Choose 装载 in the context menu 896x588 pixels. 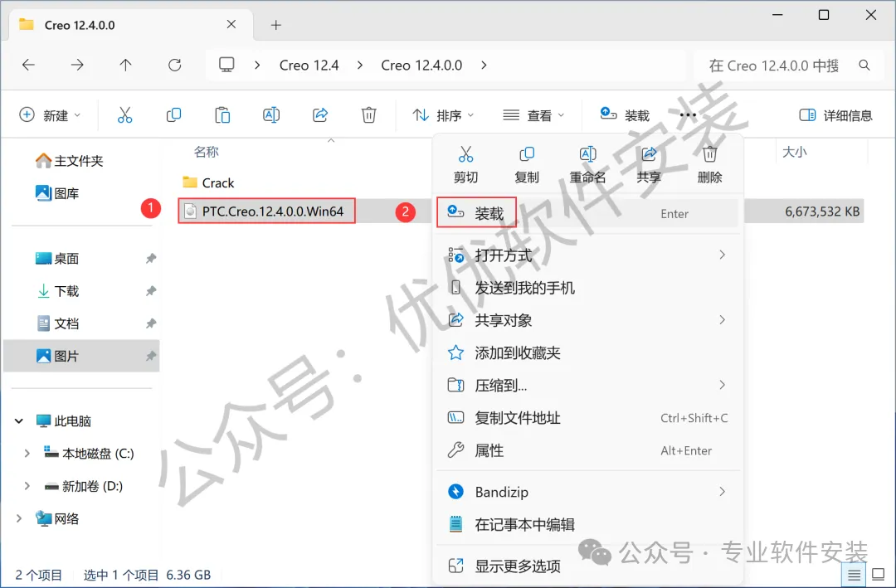point(587,212)
